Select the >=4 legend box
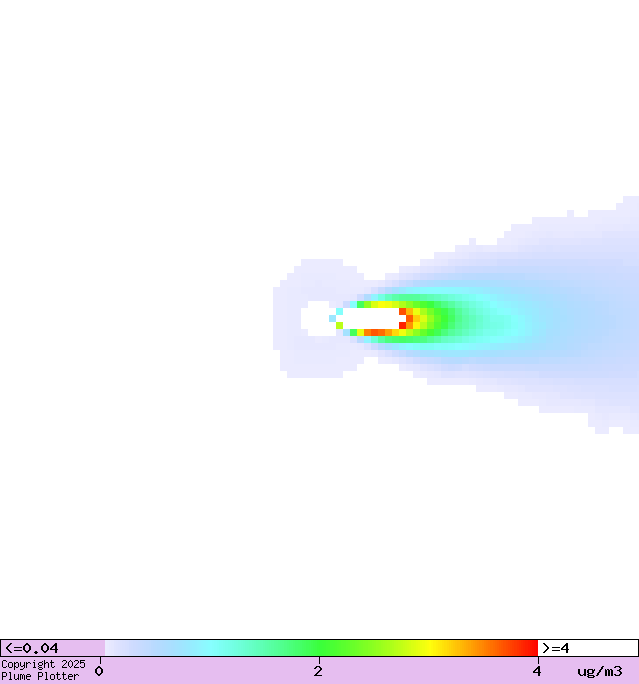The width and height of the screenshot is (639, 684). click(x=587, y=648)
